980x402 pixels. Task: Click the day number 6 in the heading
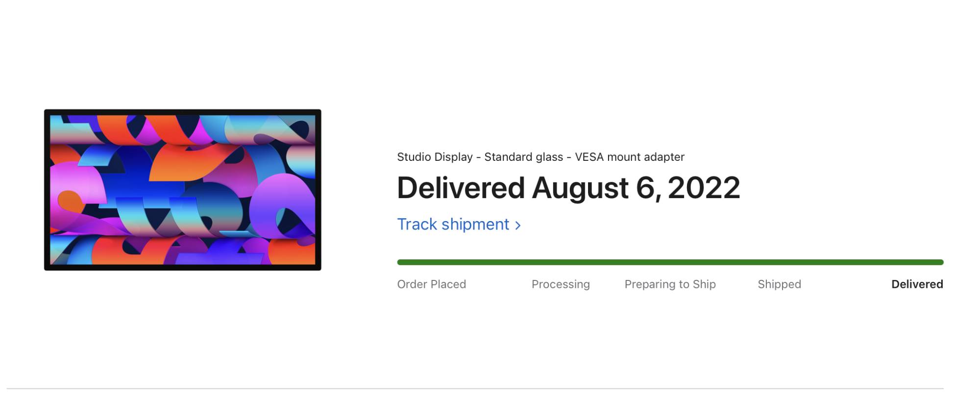tap(647, 188)
